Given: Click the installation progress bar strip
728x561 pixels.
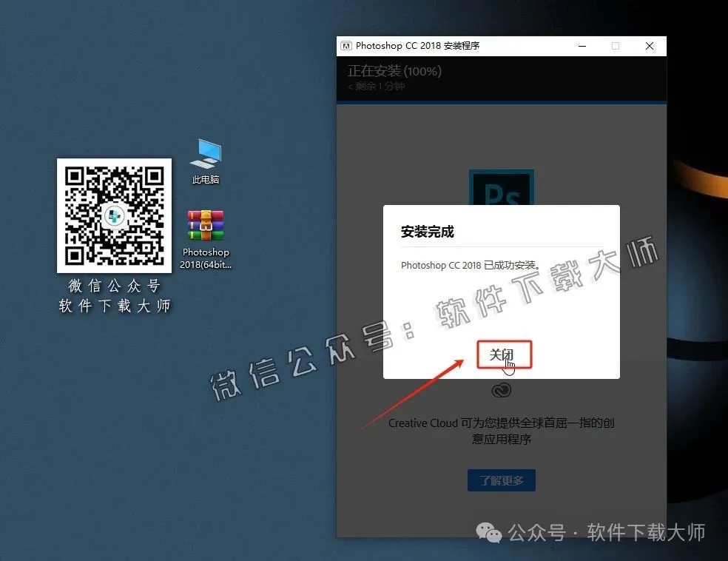Looking at the screenshot, I should coord(502,102).
